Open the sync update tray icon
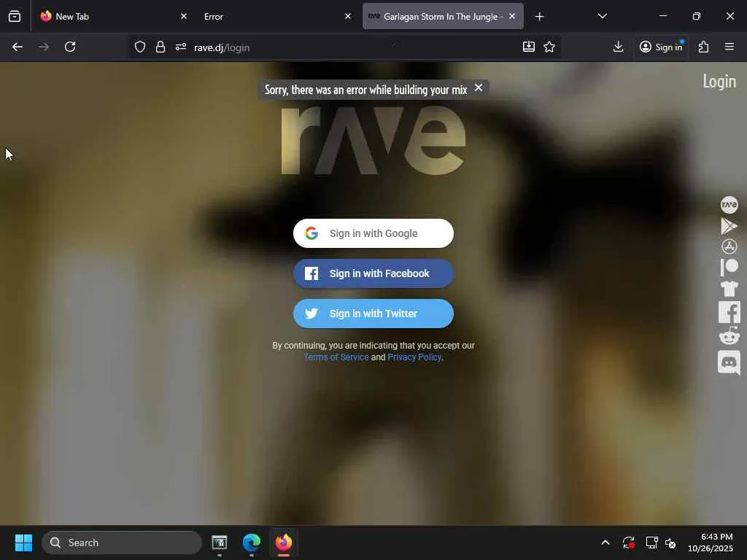The width and height of the screenshot is (747, 560). point(628,542)
